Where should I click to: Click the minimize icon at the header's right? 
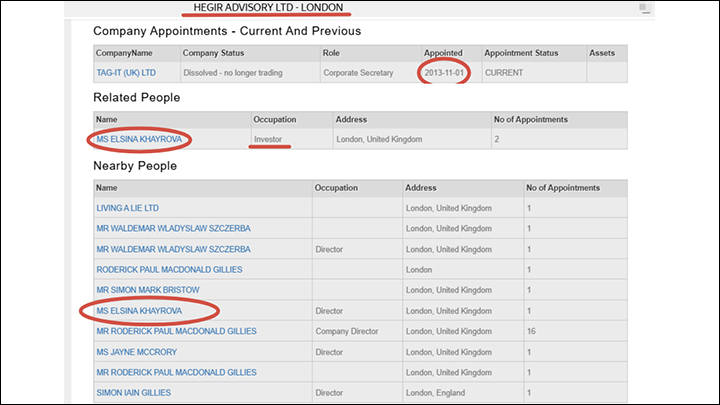coord(645,8)
